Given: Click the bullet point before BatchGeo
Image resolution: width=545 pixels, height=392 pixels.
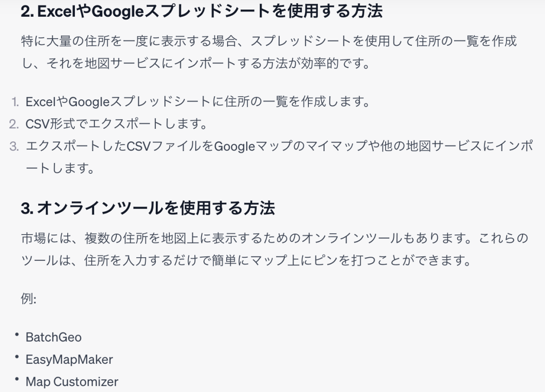Looking at the screenshot, I should pyautogui.click(x=16, y=335).
